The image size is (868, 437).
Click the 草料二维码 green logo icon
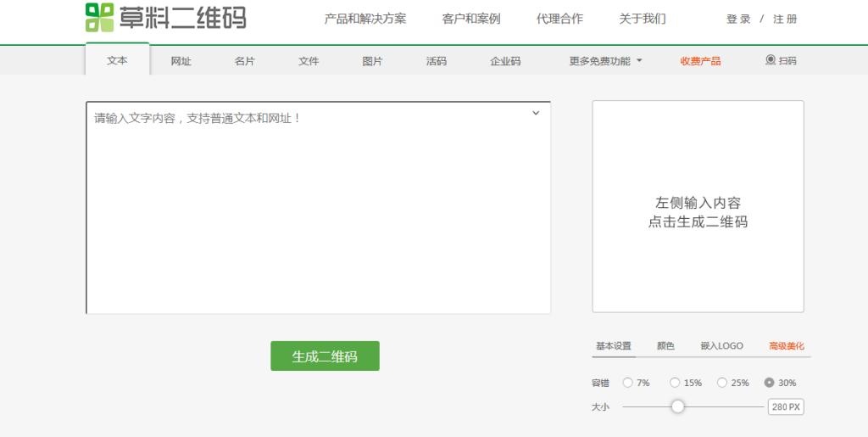tap(100, 17)
